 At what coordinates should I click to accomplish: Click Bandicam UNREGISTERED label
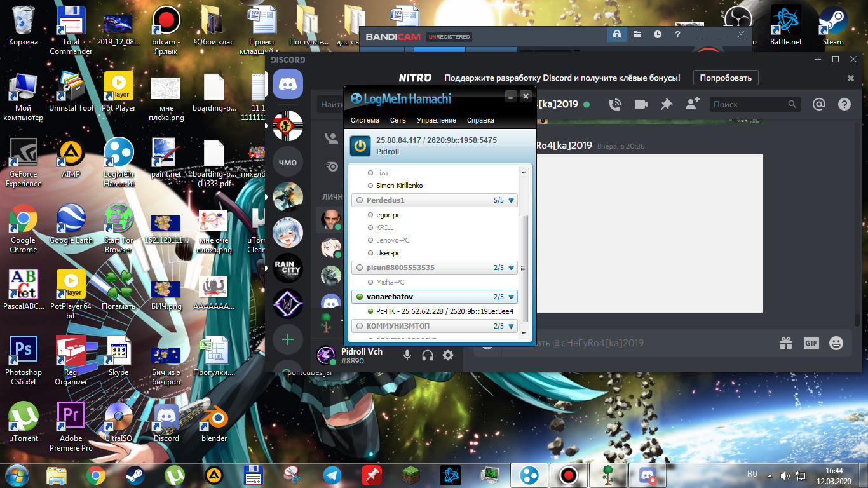pyautogui.click(x=449, y=37)
